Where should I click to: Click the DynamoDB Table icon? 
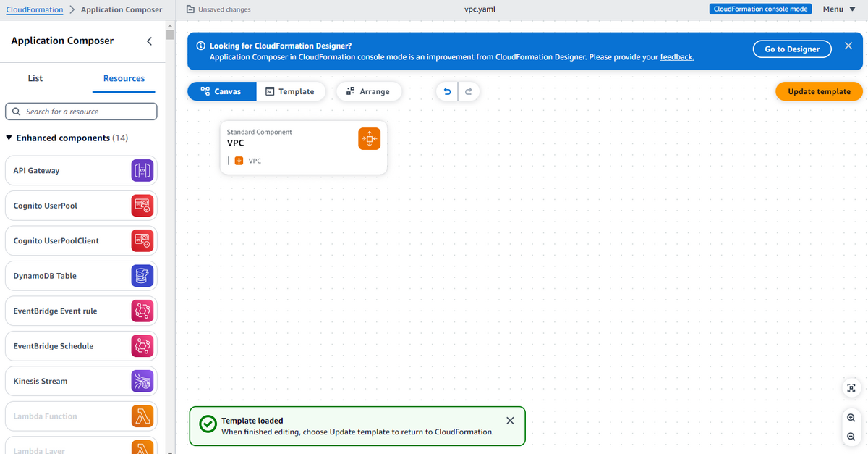(x=142, y=276)
